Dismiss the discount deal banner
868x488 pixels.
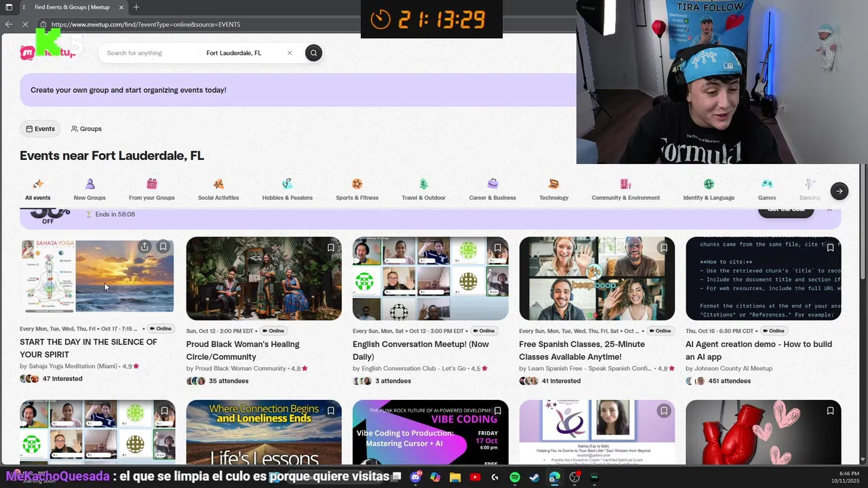pos(829,209)
